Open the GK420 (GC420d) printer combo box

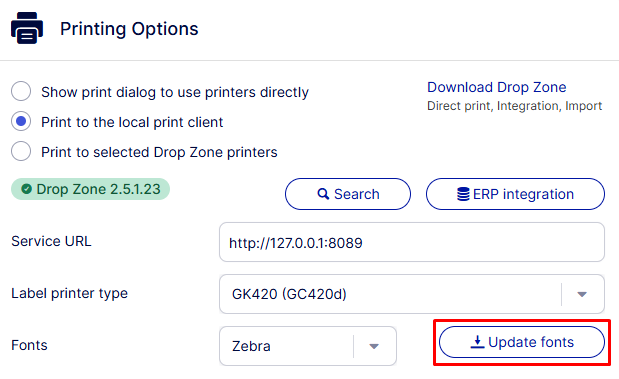pos(412,294)
